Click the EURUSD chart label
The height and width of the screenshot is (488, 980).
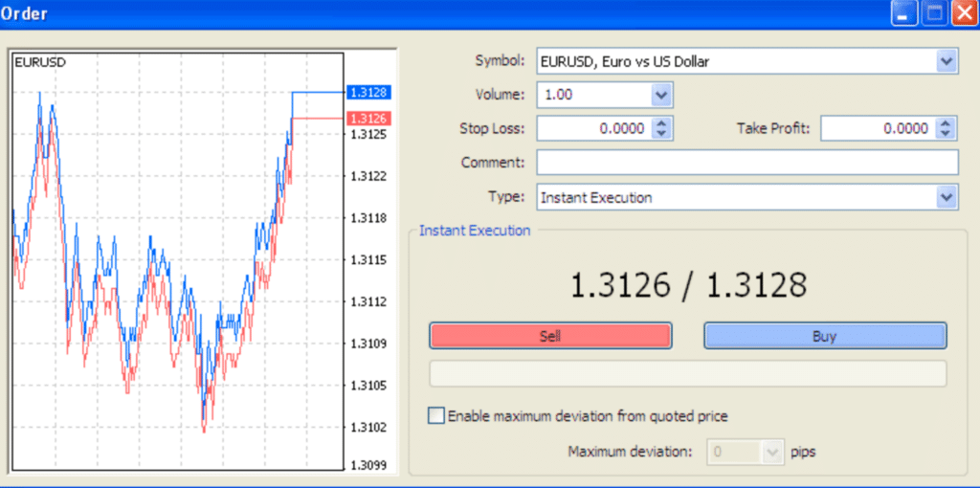click(40, 62)
